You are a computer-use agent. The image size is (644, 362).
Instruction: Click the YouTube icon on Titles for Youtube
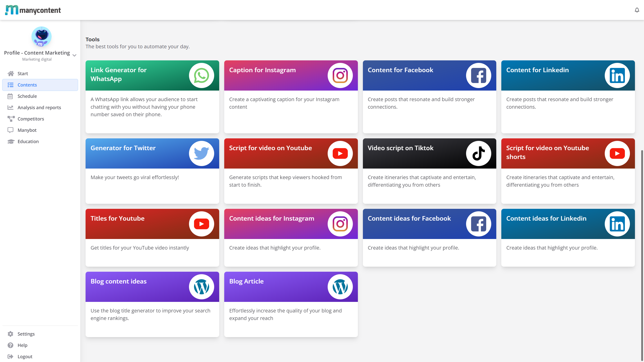point(201,224)
